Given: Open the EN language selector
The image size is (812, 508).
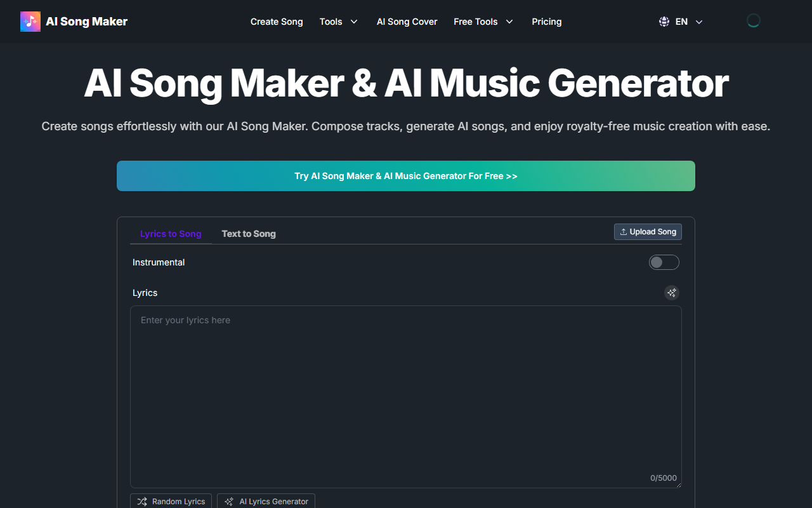Looking at the screenshot, I should 681,22.
